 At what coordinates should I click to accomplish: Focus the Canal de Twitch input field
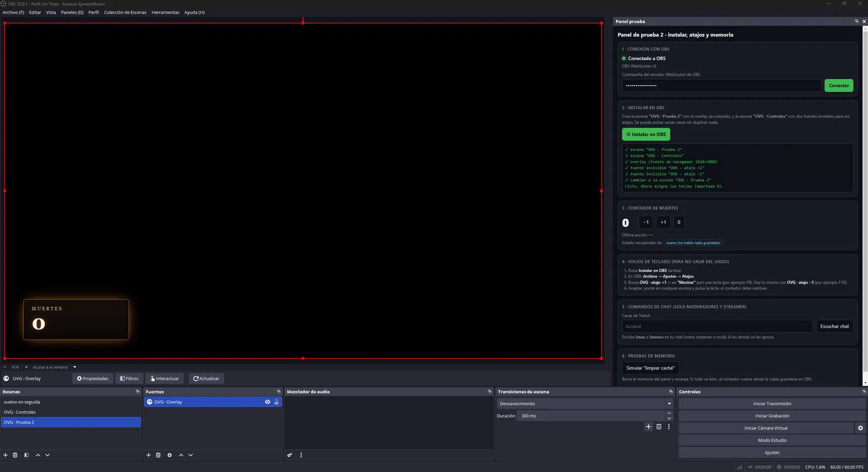(717, 327)
